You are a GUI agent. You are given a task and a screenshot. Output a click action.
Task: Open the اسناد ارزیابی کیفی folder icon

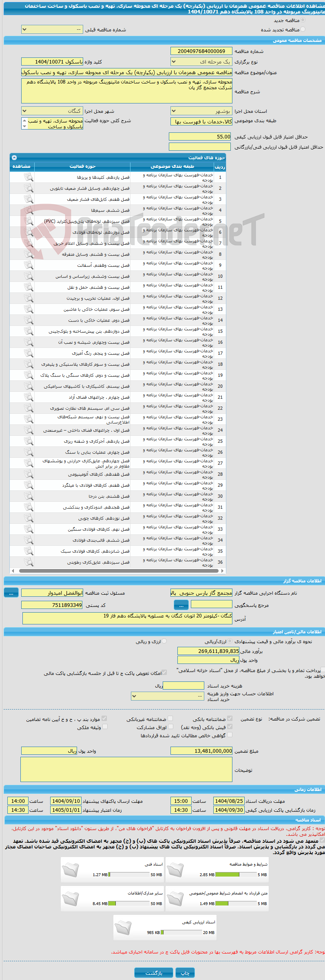(x=123, y=928)
